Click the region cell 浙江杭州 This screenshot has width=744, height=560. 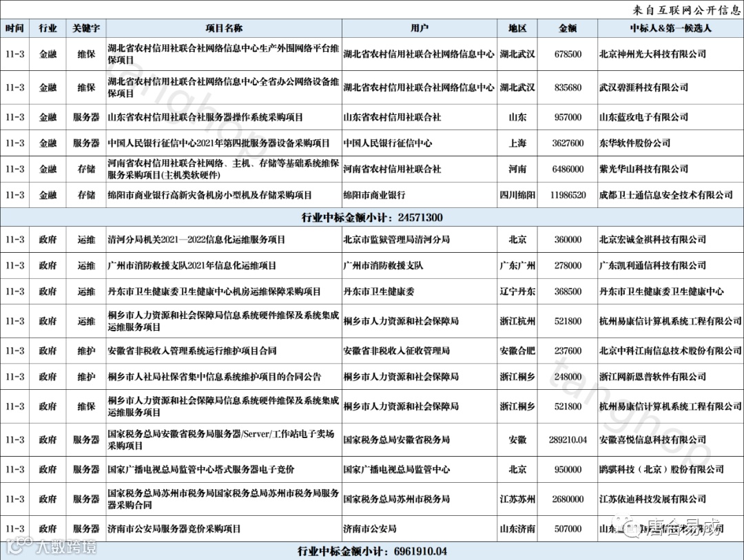coord(517,321)
